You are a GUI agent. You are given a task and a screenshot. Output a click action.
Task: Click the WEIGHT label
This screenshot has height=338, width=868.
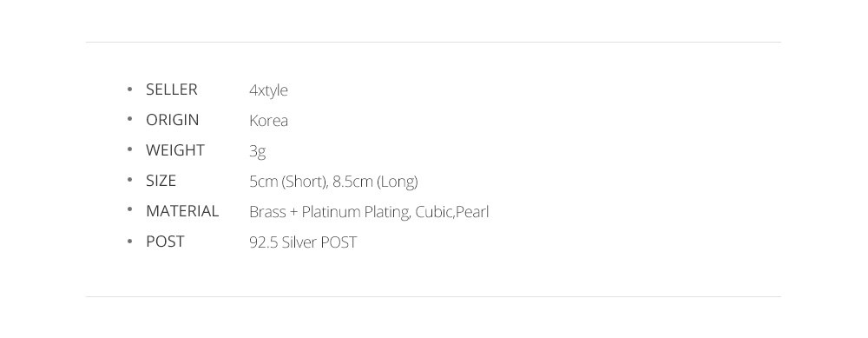[175, 150]
